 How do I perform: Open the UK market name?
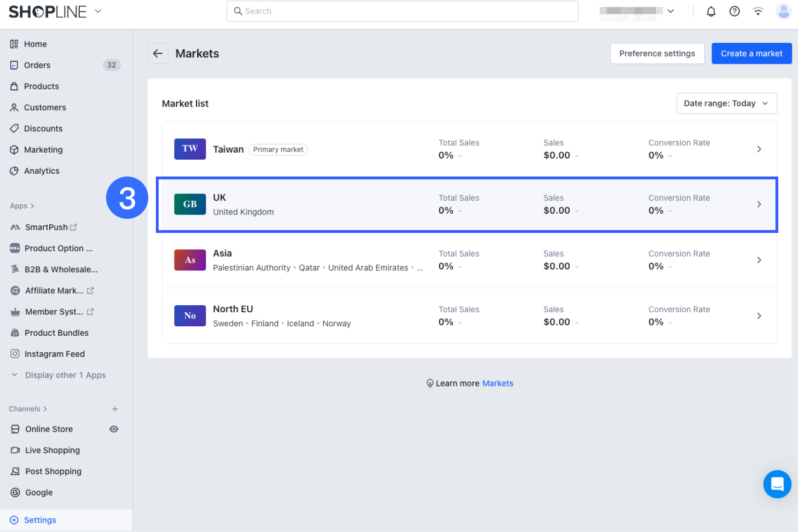point(220,198)
